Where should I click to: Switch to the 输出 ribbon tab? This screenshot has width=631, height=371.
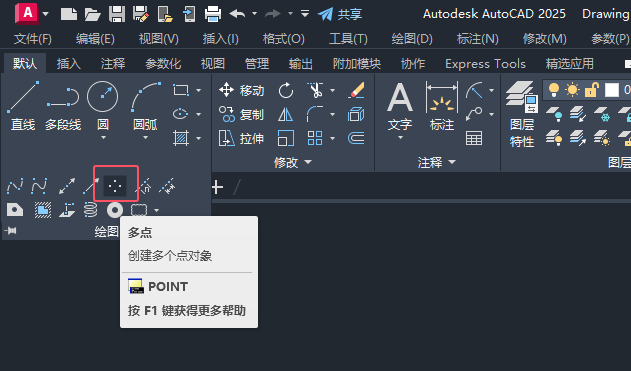pyautogui.click(x=301, y=64)
